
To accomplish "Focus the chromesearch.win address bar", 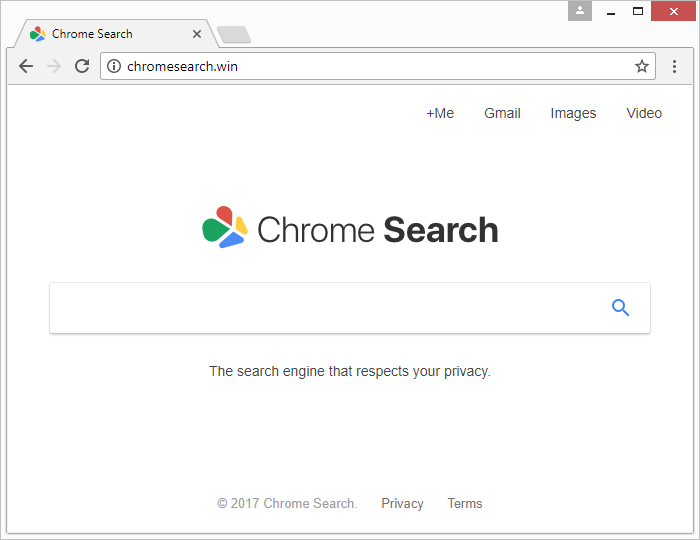I will pos(370,67).
